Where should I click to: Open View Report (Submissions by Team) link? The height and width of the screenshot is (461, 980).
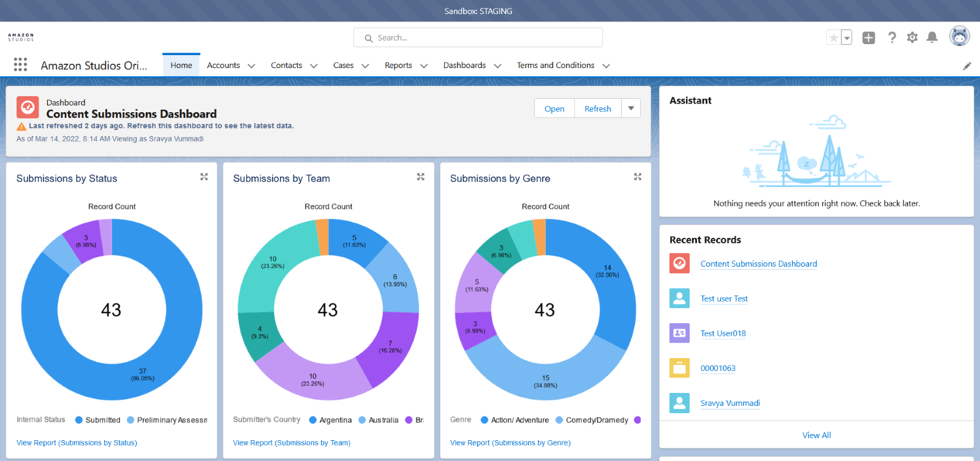(x=292, y=443)
